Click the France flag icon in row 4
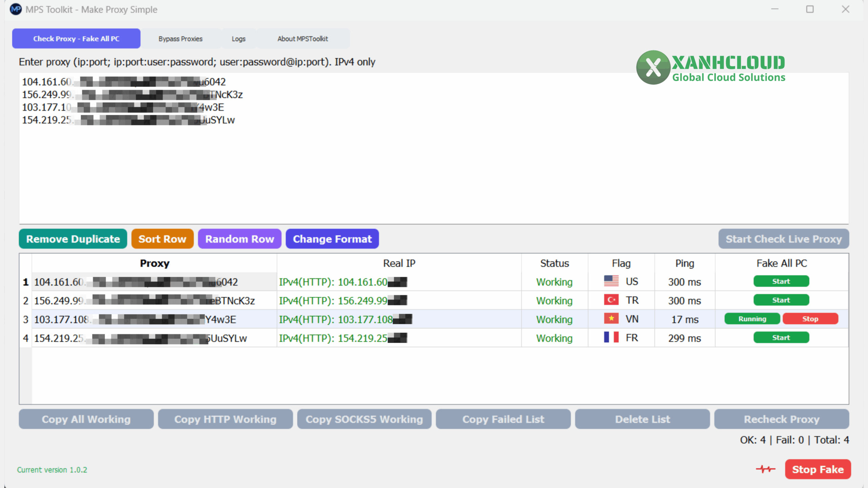Image resolution: width=868 pixels, height=488 pixels. 611,338
